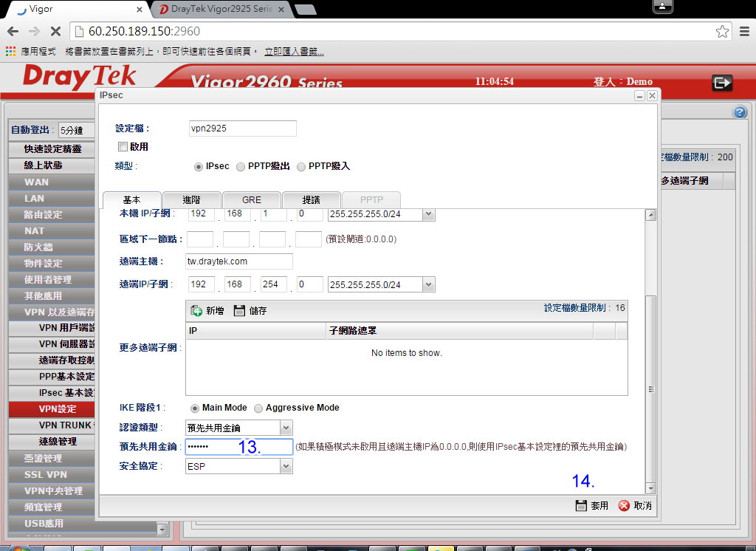756x551 pixels.
Task: Click the logout icon in the header
Action: (x=721, y=83)
